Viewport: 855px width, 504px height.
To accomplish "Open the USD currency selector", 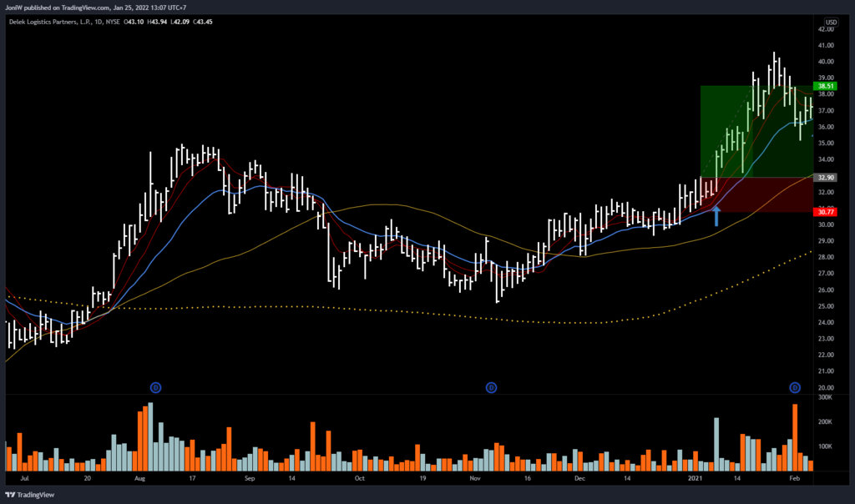I will pos(831,21).
